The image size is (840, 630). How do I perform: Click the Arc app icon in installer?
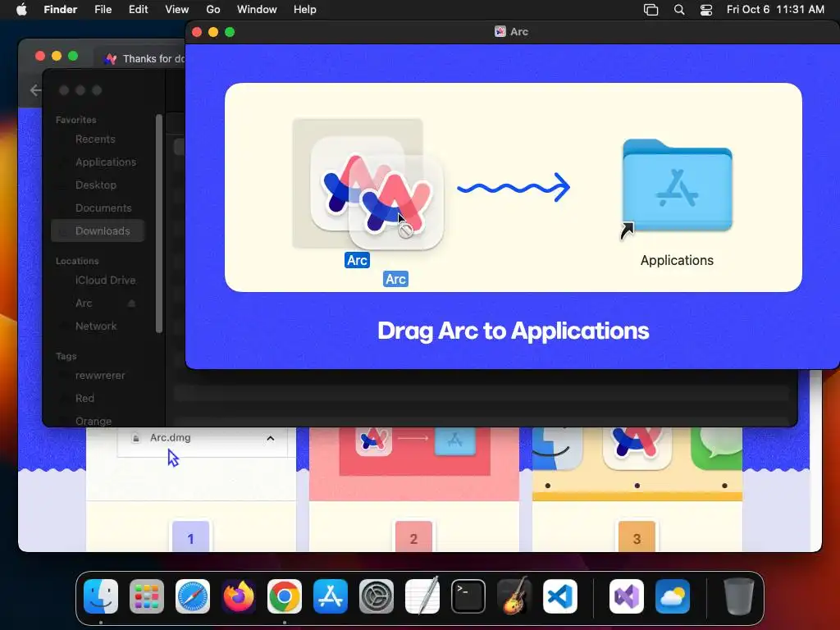(x=358, y=183)
